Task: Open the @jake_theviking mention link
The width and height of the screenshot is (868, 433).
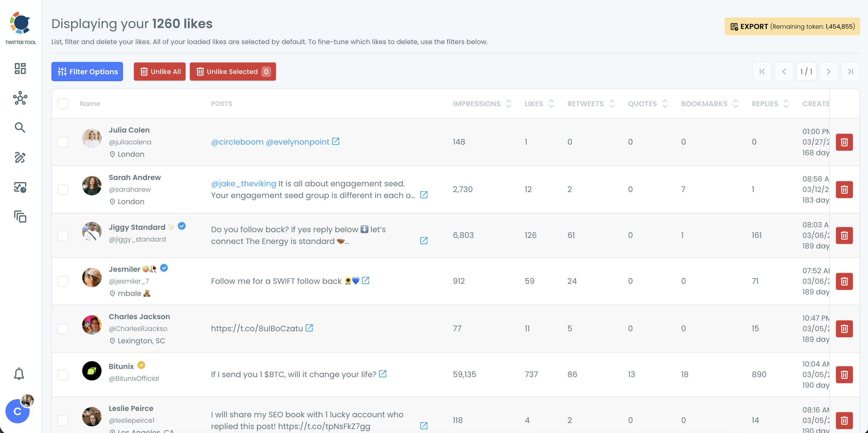Action: pyautogui.click(x=244, y=184)
